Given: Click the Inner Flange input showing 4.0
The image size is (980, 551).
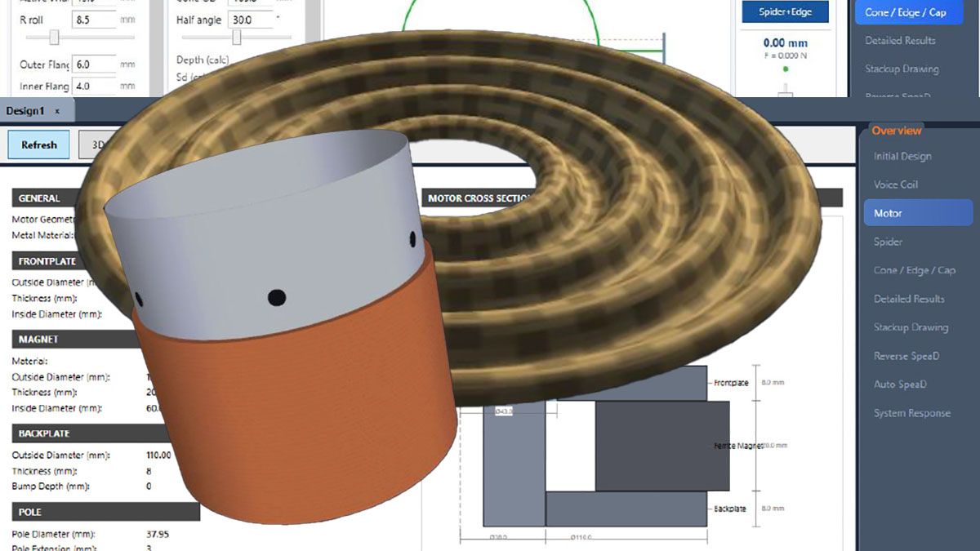Looking at the screenshot, I should pyautogui.click(x=94, y=86).
